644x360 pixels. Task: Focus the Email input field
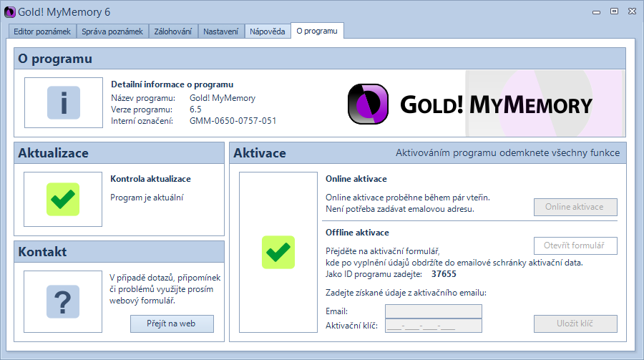[434, 311]
